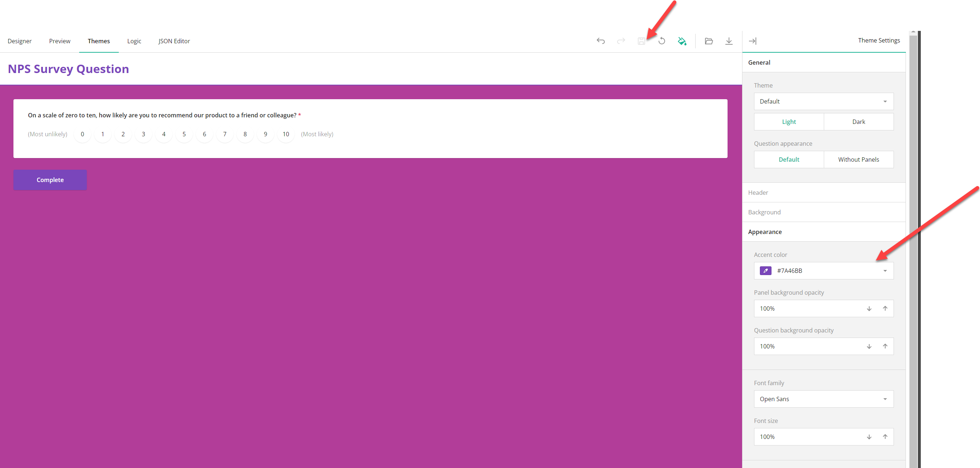Reset the theme with the reset icon

pyautogui.click(x=662, y=41)
